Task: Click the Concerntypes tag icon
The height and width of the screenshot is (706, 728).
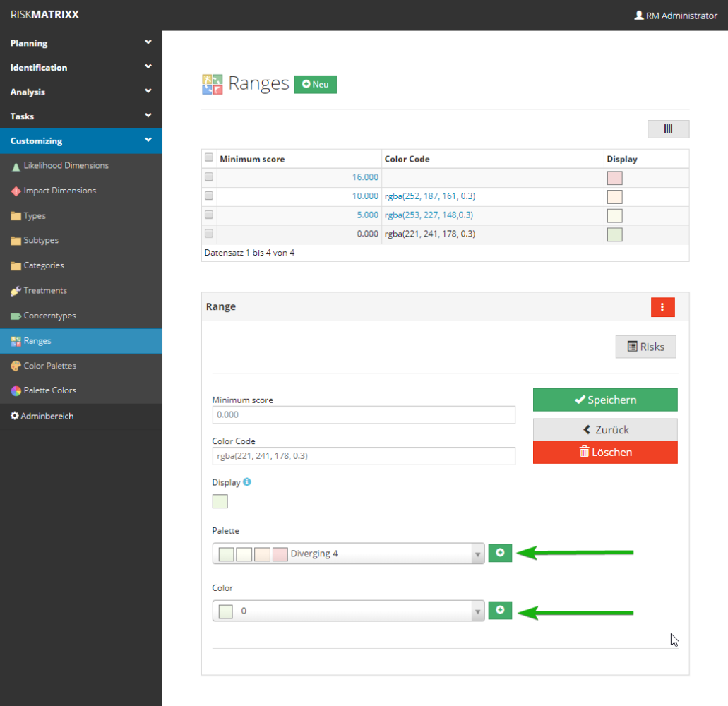Action: tap(16, 316)
